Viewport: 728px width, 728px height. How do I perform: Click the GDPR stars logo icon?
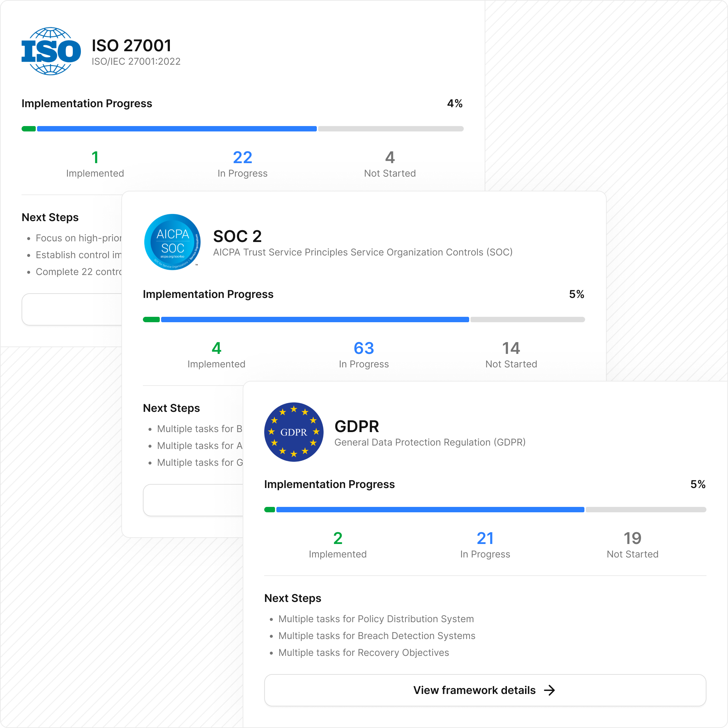[x=294, y=432]
